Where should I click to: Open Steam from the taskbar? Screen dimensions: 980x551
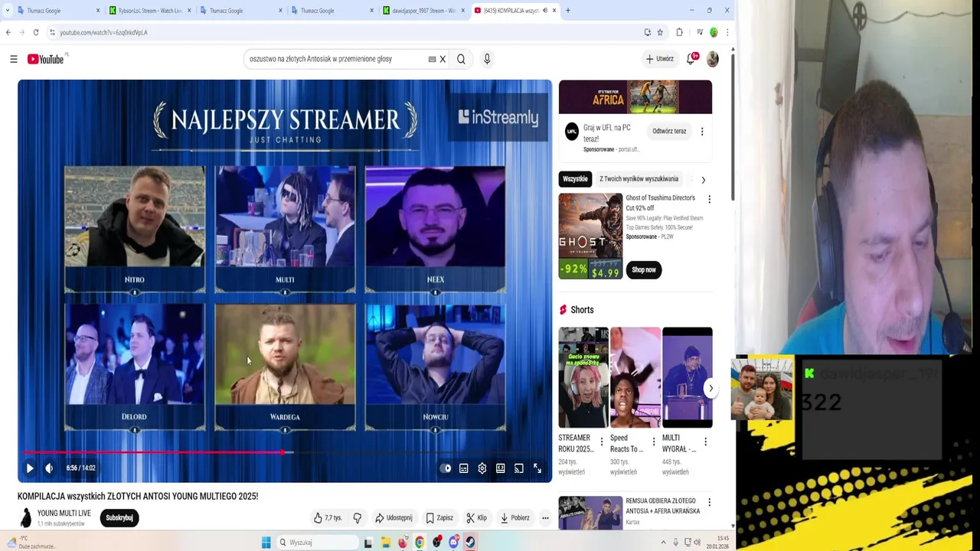(x=470, y=543)
